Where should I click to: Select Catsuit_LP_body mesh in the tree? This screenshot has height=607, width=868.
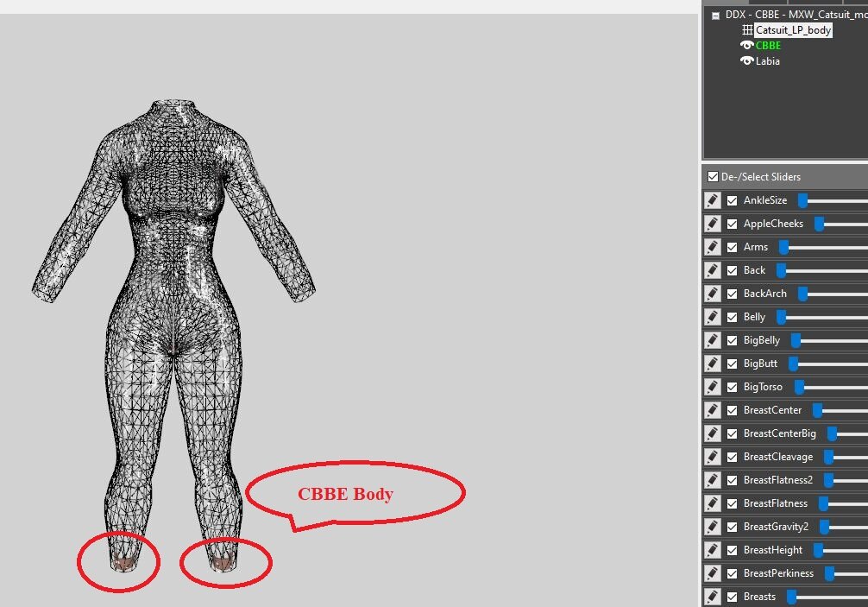coord(793,30)
